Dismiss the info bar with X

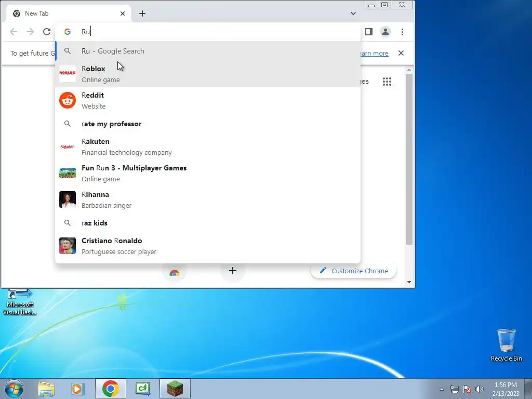[401, 53]
